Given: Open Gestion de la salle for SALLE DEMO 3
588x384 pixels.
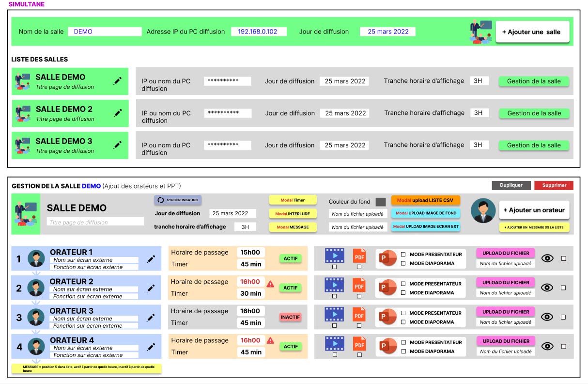Looking at the screenshot, I should 534,145.
